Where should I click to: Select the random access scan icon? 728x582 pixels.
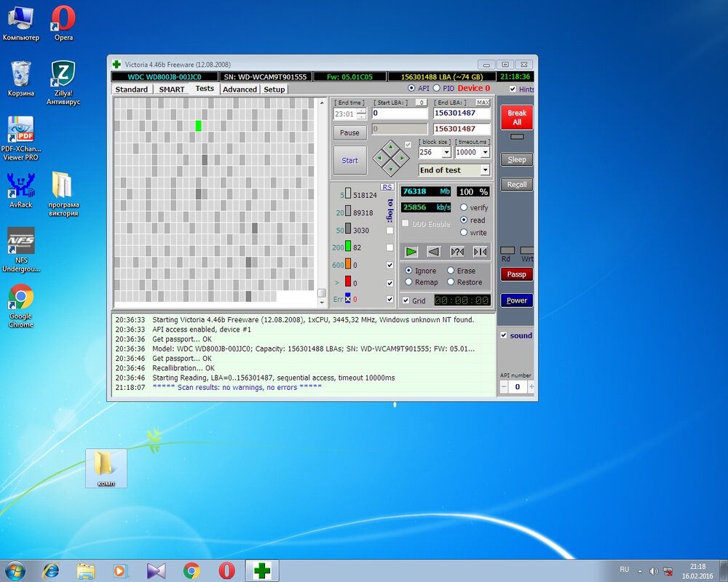pyautogui.click(x=457, y=252)
